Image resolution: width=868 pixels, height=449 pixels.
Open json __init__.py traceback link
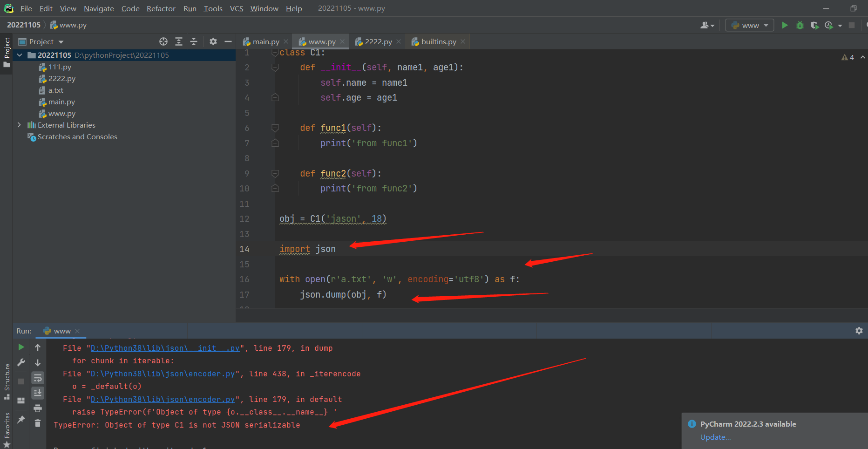(x=165, y=348)
